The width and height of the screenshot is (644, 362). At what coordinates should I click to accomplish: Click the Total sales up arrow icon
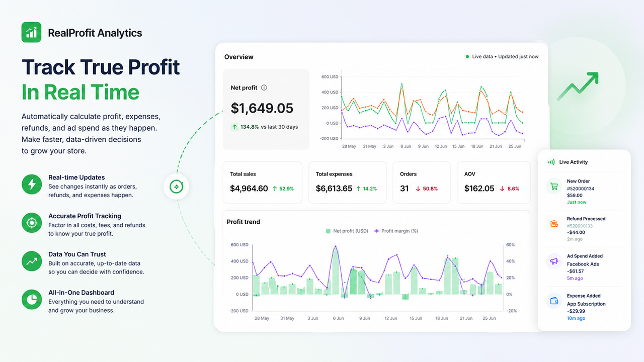point(275,189)
